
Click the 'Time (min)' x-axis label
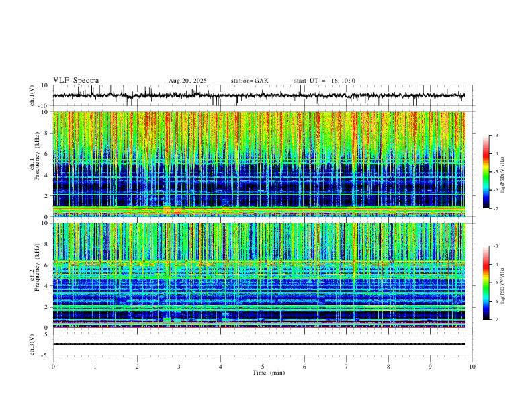tap(269, 373)
